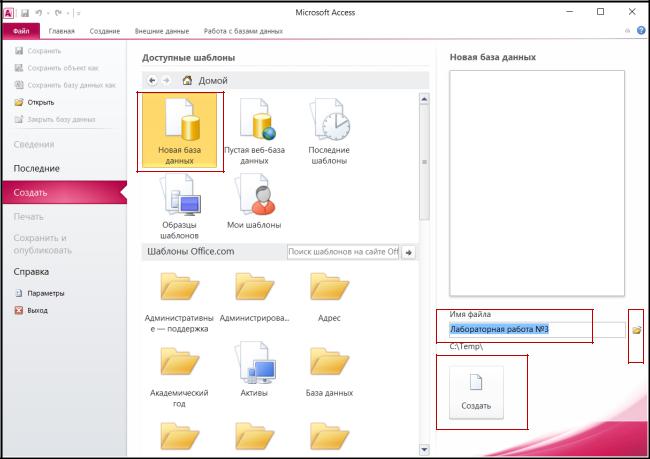Image resolution: width=650 pixels, height=459 pixels.
Task: Click the Домой home icon
Action: (187, 80)
